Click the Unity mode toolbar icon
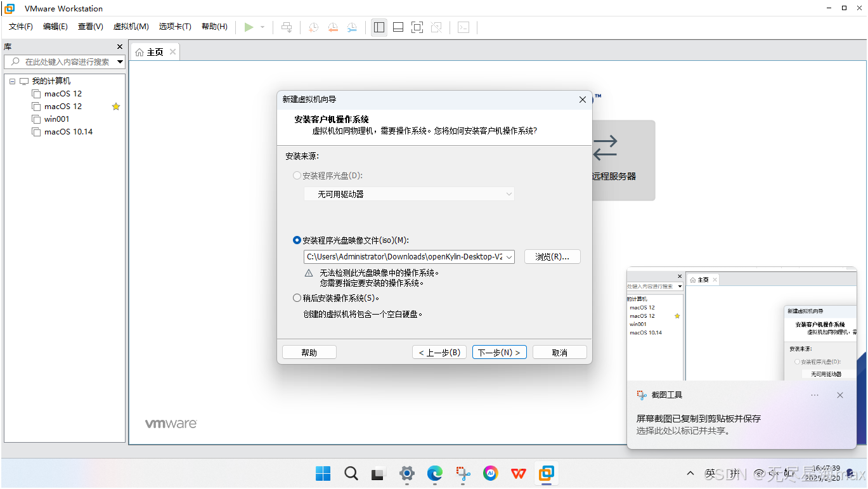The width and height of the screenshot is (868, 489). coord(436,27)
